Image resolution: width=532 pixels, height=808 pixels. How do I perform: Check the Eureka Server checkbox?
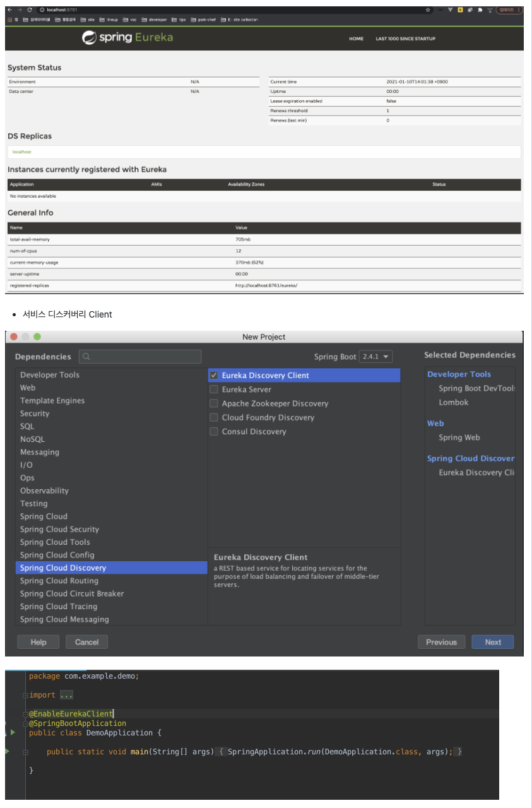pos(214,389)
